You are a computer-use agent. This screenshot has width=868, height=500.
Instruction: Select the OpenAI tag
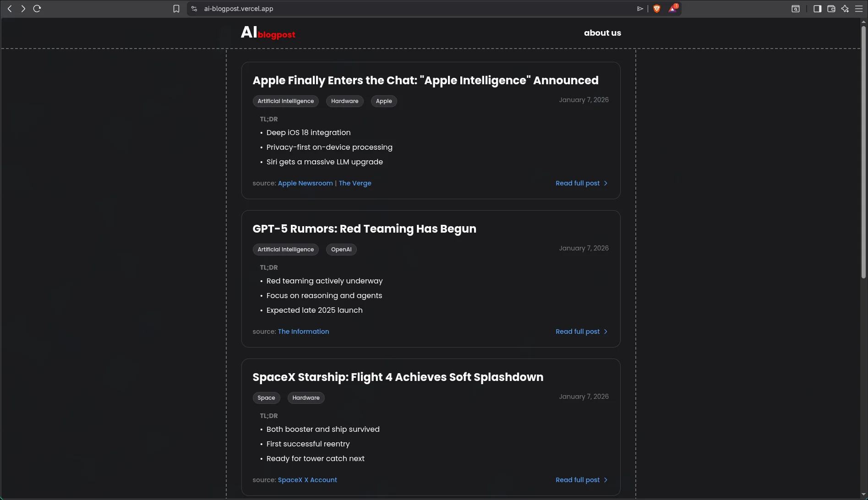coord(341,250)
